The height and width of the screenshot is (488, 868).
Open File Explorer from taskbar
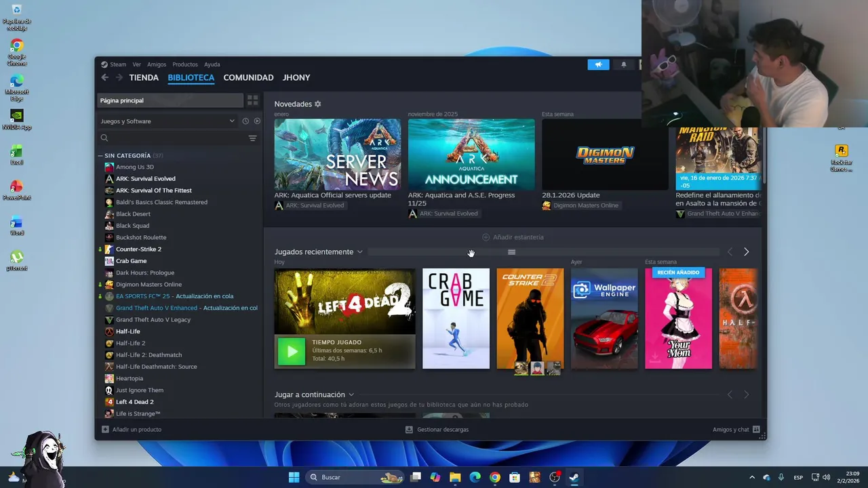[x=455, y=477]
